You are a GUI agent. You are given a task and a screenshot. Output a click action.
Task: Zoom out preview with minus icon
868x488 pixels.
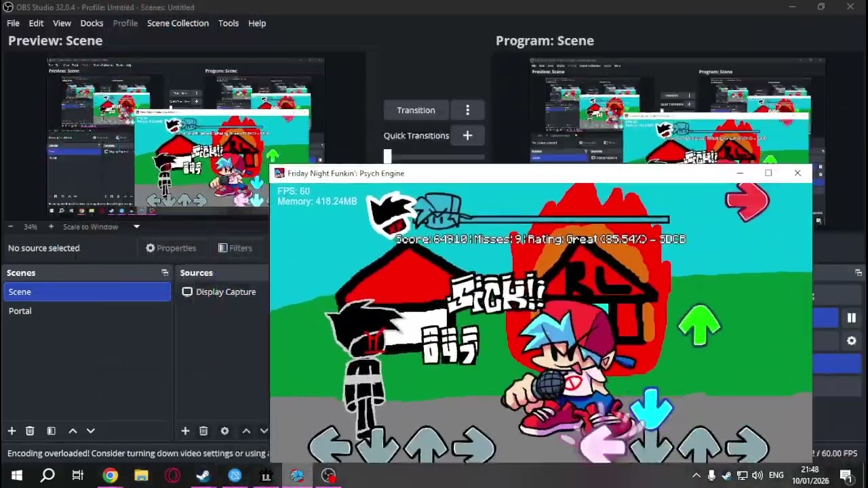[10, 227]
